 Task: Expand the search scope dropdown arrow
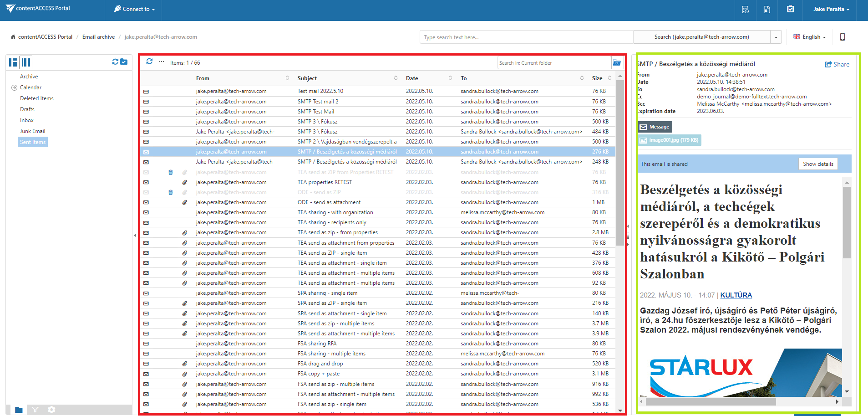pos(776,37)
